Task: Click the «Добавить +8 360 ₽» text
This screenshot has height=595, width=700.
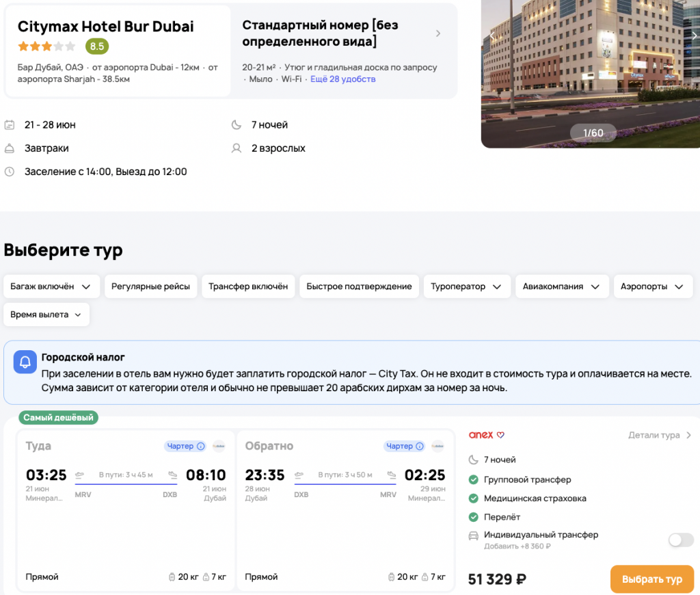Action: 517,546
